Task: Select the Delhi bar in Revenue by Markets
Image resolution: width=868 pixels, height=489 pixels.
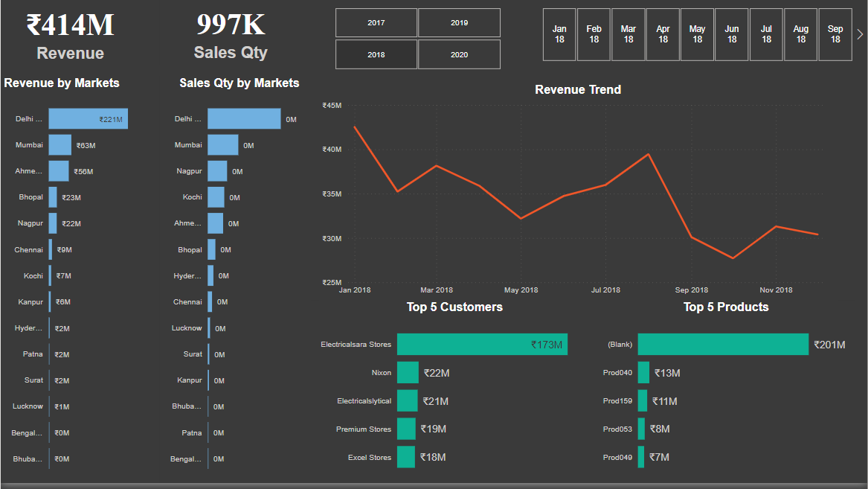Action: pyautogui.click(x=88, y=118)
